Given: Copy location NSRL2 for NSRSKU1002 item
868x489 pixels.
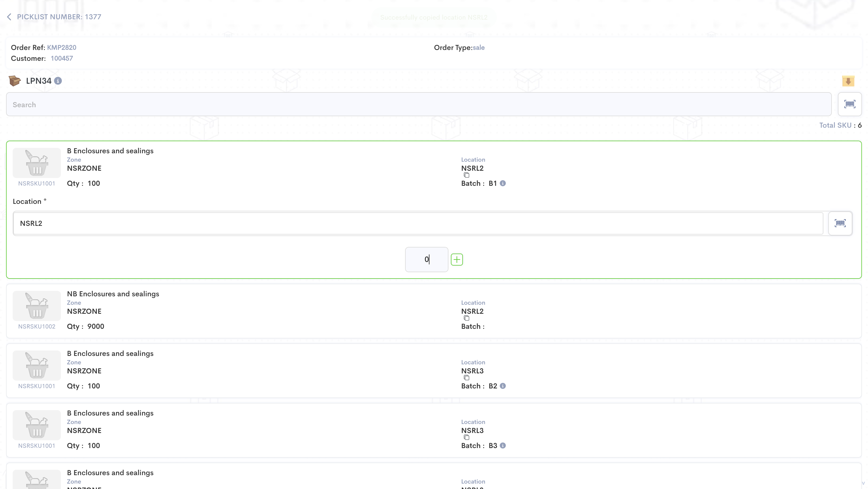Looking at the screenshot, I should [x=466, y=318].
